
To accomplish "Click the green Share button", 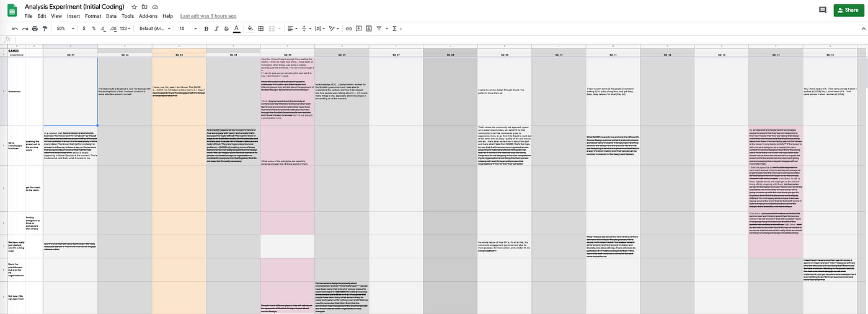I will click(848, 10).
